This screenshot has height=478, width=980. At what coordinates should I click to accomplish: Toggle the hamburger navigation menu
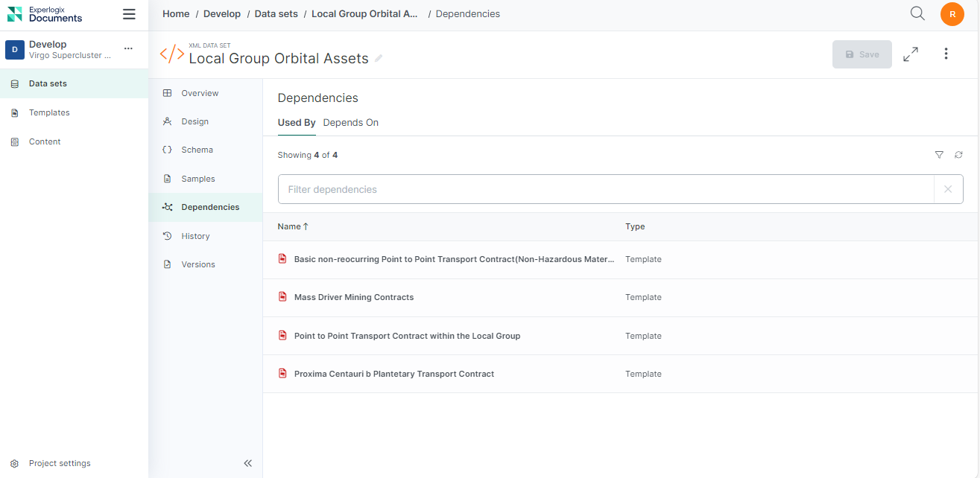click(x=129, y=14)
